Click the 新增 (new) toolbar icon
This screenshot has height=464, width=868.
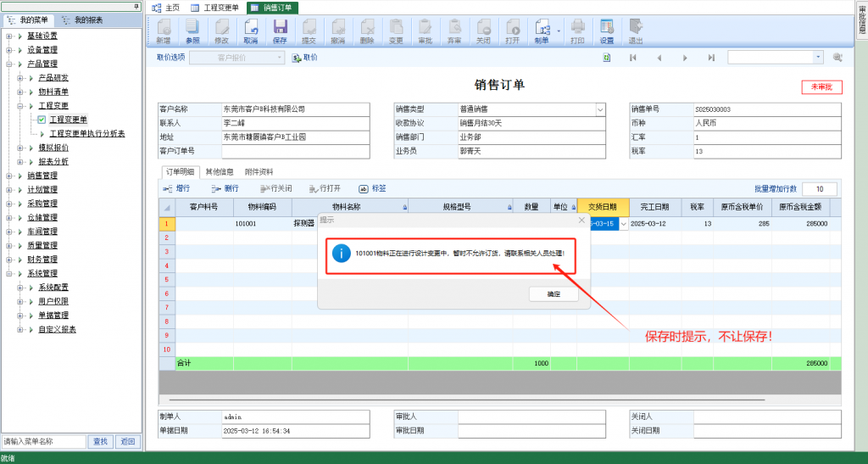click(x=164, y=31)
